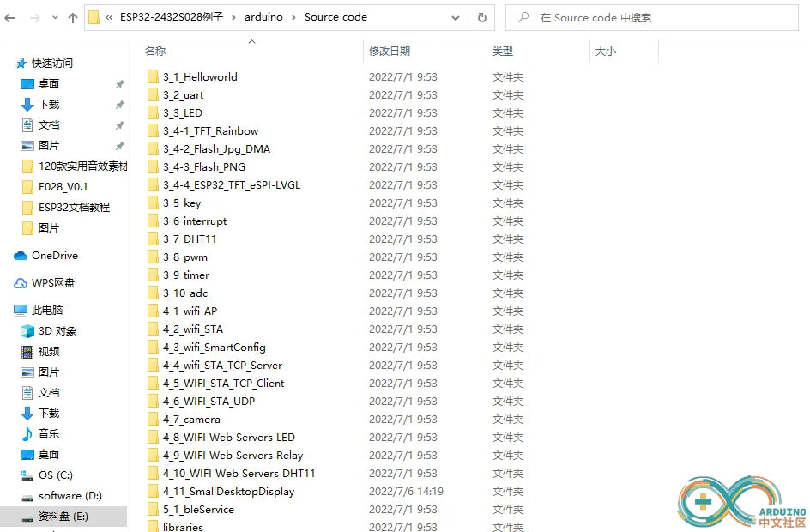Select libraries folder
810x532 pixels.
tap(183, 527)
